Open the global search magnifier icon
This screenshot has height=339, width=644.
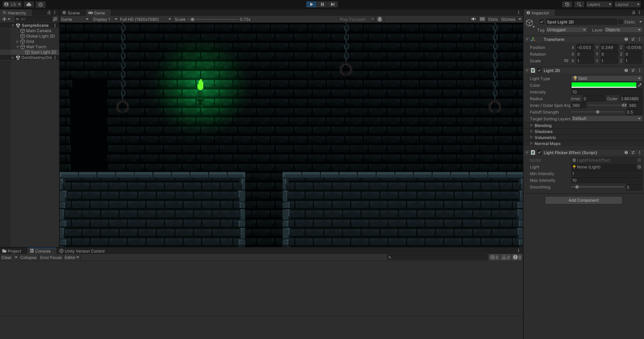[579, 4]
